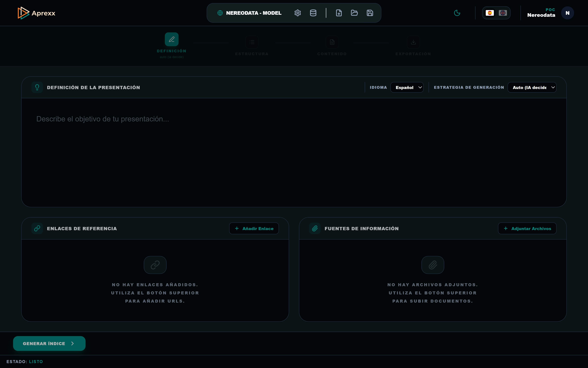Image resolution: width=588 pixels, height=368 pixels.
Task: Click the large link placeholder icon
Action: point(155,265)
